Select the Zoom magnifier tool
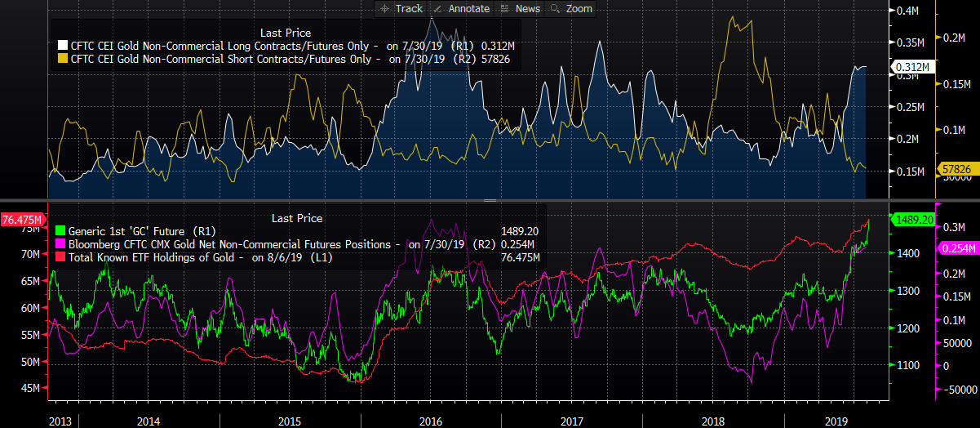Viewport: 980px width, 428px height. [571, 8]
